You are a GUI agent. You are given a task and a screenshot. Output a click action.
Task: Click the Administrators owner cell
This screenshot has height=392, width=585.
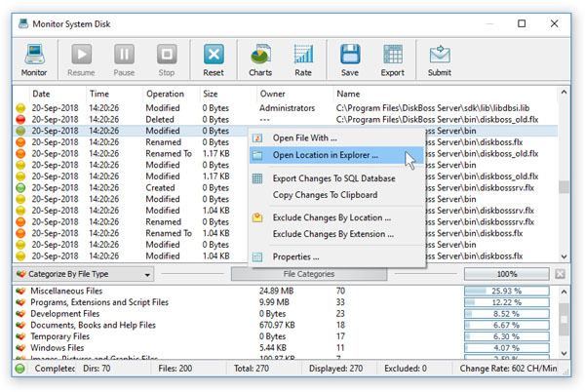click(287, 108)
